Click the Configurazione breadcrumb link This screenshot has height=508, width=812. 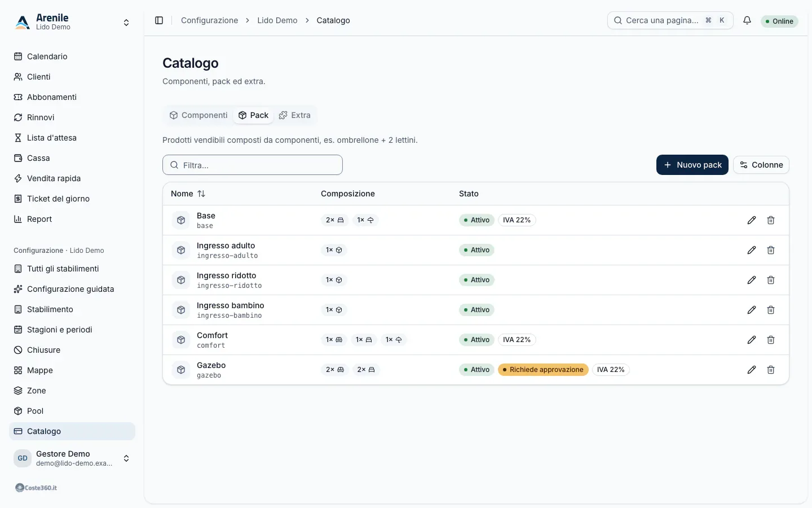[x=209, y=20]
